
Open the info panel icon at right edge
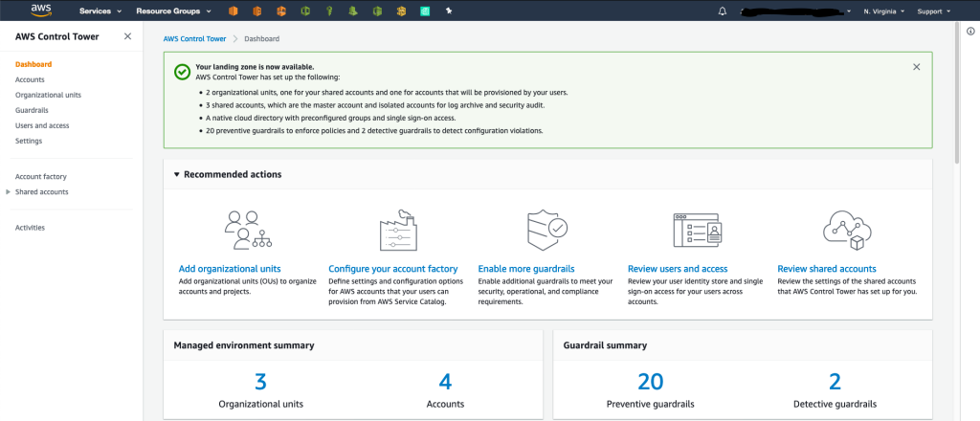pos(970,31)
